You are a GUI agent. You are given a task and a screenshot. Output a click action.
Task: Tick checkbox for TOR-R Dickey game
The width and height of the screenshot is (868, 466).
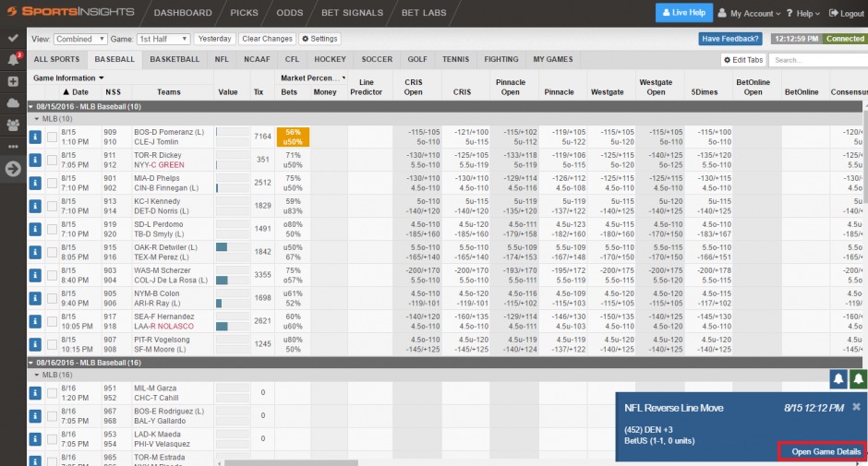coord(52,160)
